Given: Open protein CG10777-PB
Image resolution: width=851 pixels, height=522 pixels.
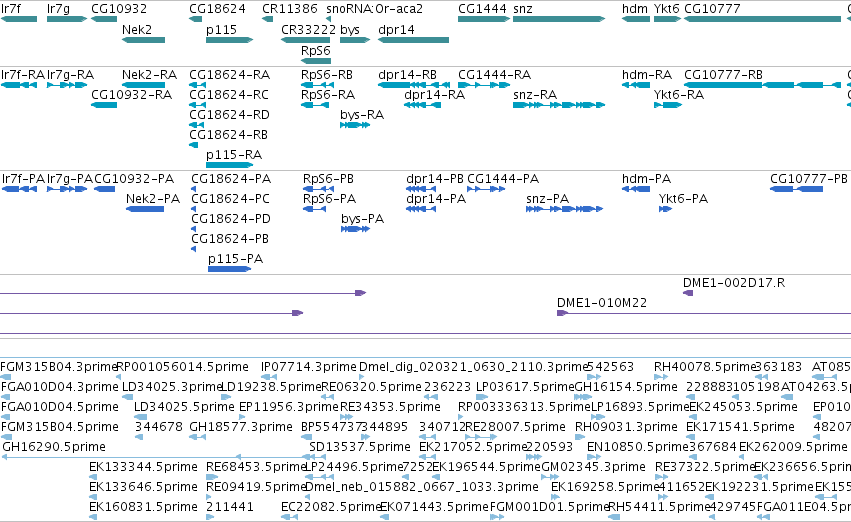Looking at the screenshot, I should [809, 179].
